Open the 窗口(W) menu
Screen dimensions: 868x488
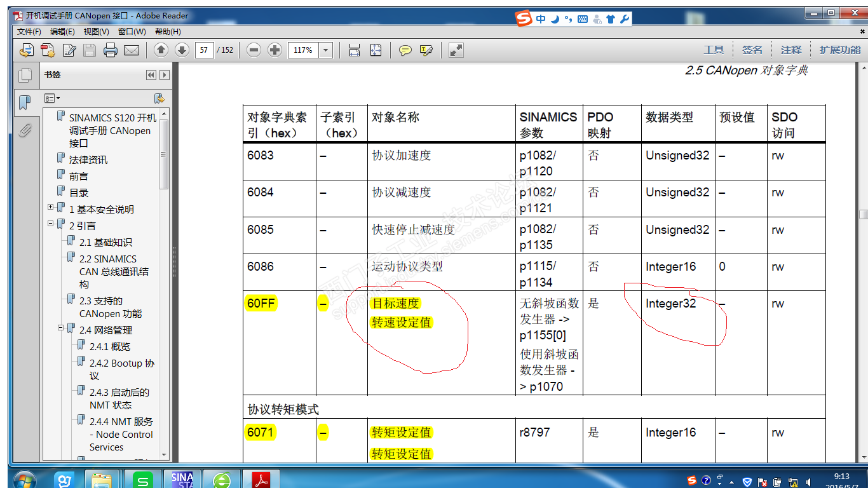click(132, 32)
